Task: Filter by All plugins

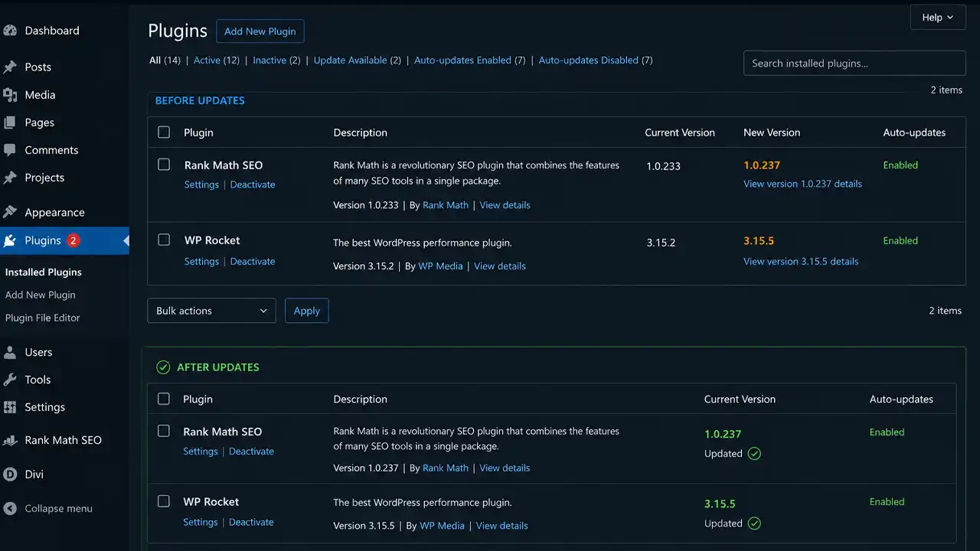Action: [155, 60]
